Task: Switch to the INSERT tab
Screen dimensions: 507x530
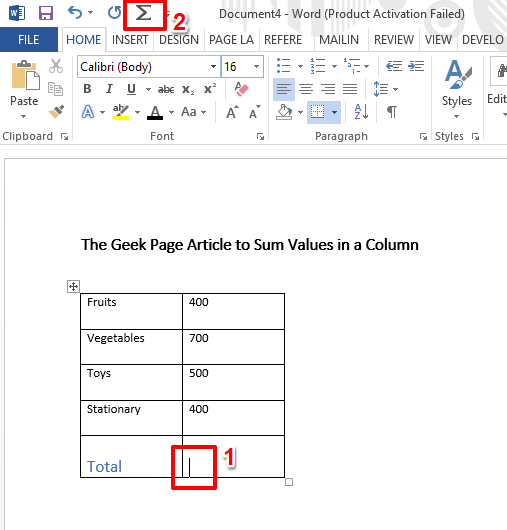Action: click(130, 40)
